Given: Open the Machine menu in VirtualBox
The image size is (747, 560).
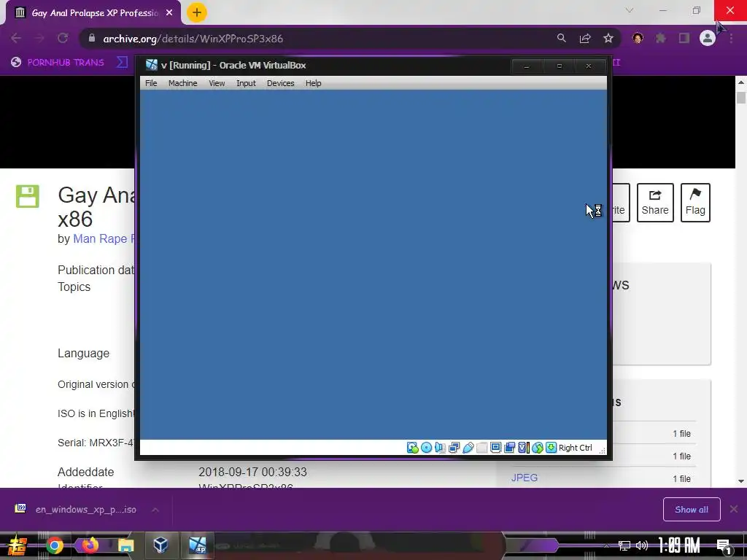Looking at the screenshot, I should [183, 83].
